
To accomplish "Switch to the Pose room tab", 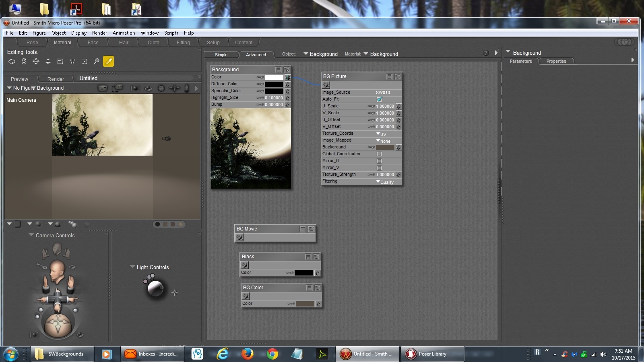I will (32, 43).
